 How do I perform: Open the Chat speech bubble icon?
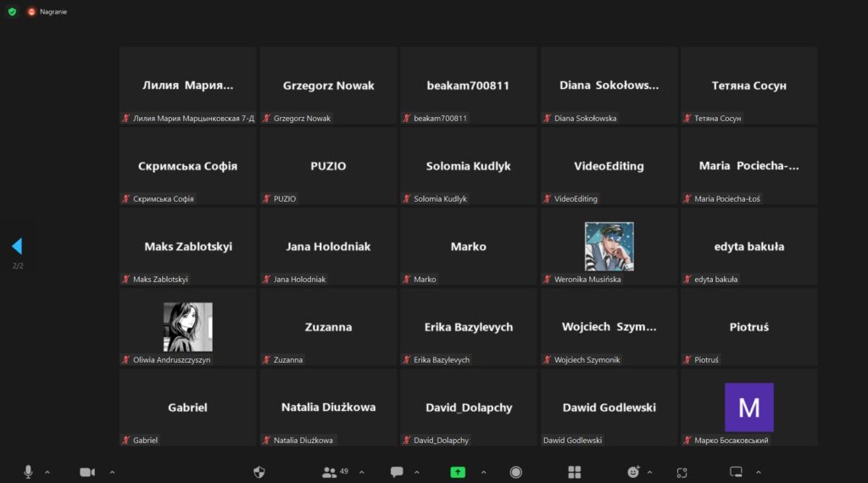tap(396, 472)
